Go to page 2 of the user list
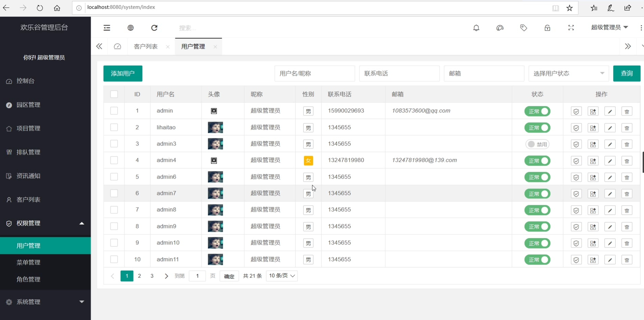 tap(139, 276)
